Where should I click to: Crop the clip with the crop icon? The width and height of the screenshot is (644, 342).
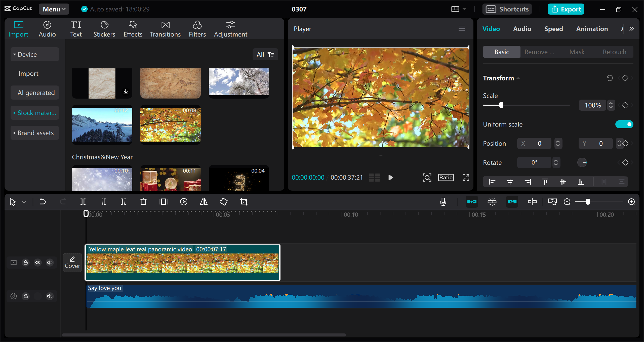pos(244,201)
